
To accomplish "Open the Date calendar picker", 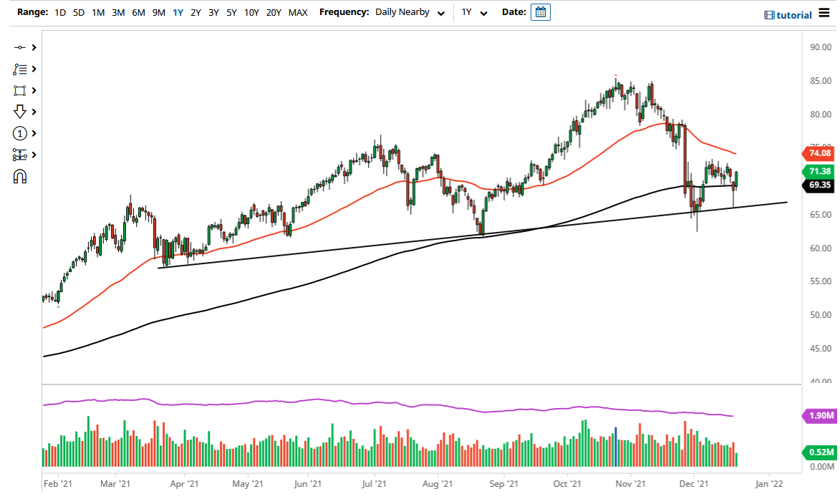I will pyautogui.click(x=541, y=12).
